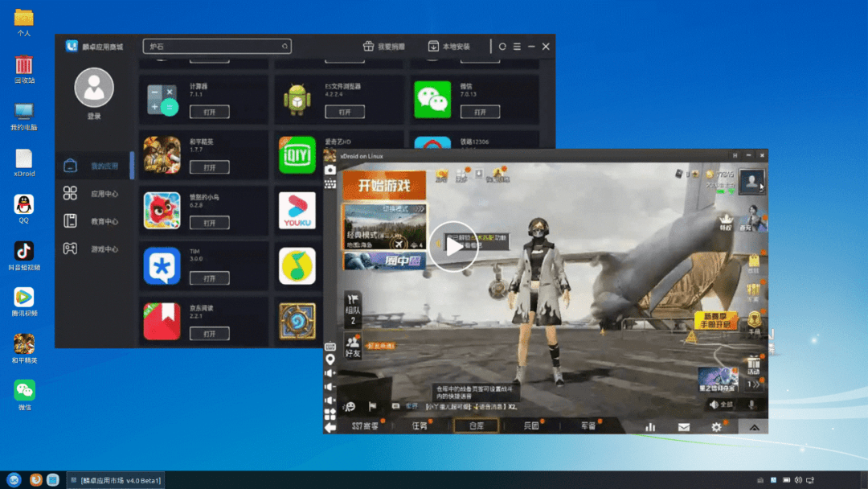Open the QQ penguin desktop icon
The height and width of the screenshot is (489, 868).
(x=24, y=209)
